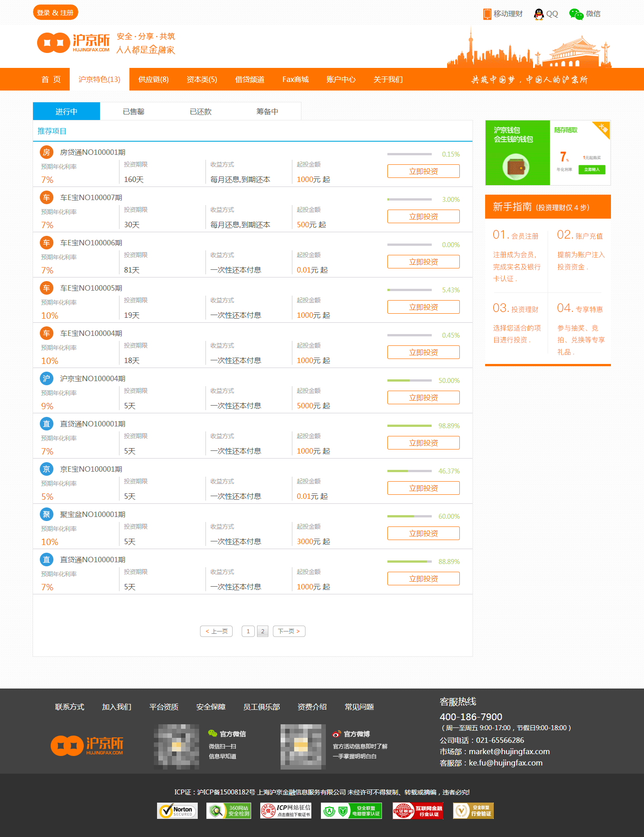This screenshot has width=644, height=837.
Task: Click the blue 沪 icon for 沪京宝NO100004期
Action: click(x=47, y=378)
